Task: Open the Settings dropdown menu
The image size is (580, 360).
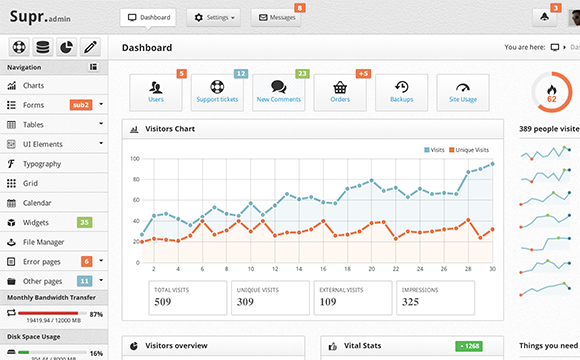Action: click(x=213, y=17)
